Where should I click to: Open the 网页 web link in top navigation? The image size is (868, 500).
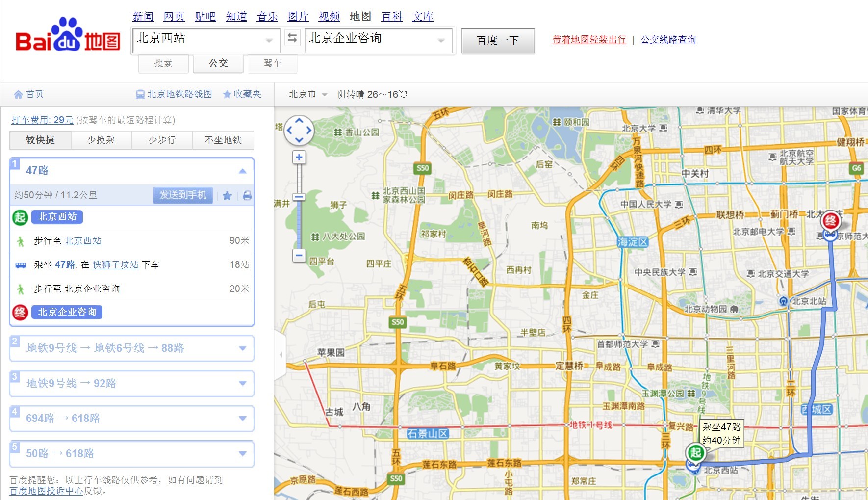(174, 17)
